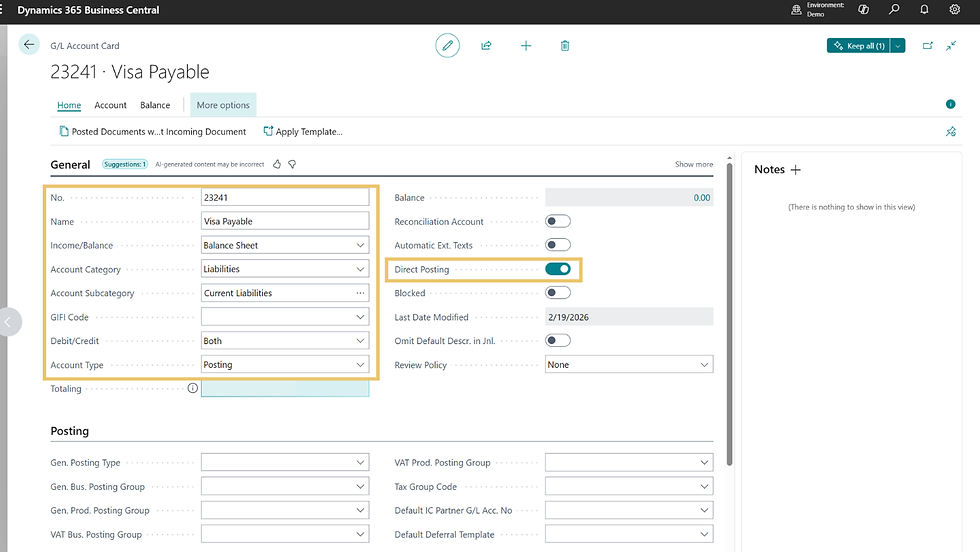Open page in new window icon
Screen dimensions: 980x552
coord(928,46)
